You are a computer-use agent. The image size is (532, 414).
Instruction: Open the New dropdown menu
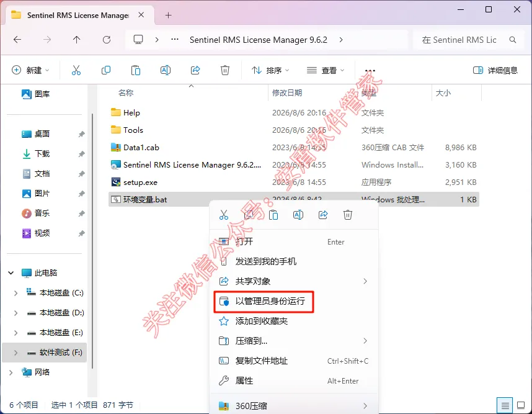30,70
